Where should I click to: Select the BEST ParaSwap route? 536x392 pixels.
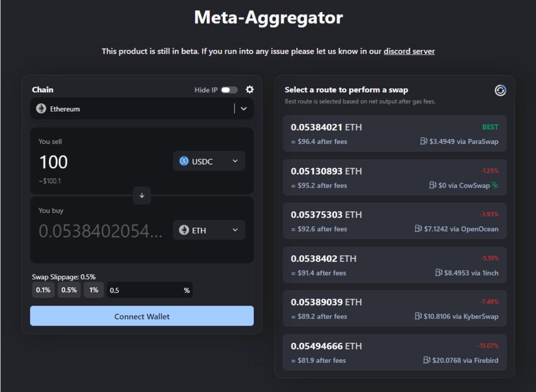point(394,133)
